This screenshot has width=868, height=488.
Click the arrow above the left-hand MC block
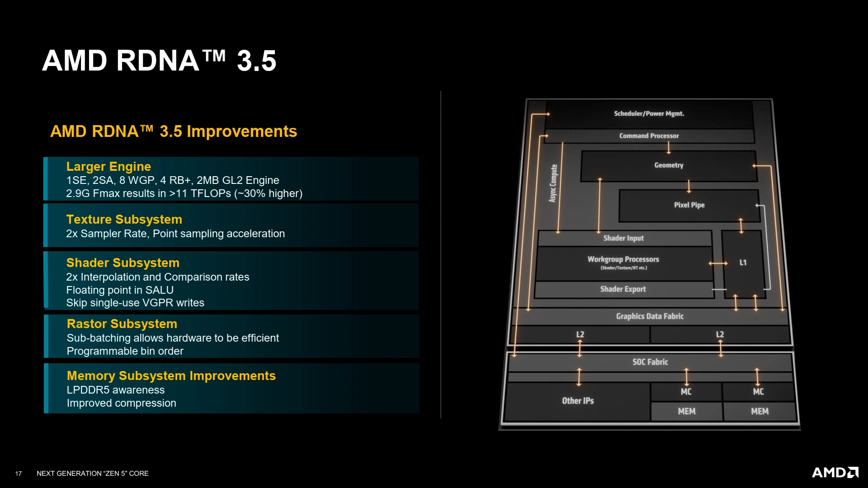(x=686, y=377)
